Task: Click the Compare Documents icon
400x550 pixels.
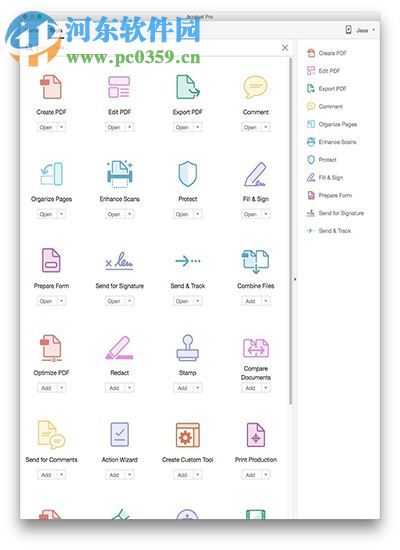Action: pos(256,348)
